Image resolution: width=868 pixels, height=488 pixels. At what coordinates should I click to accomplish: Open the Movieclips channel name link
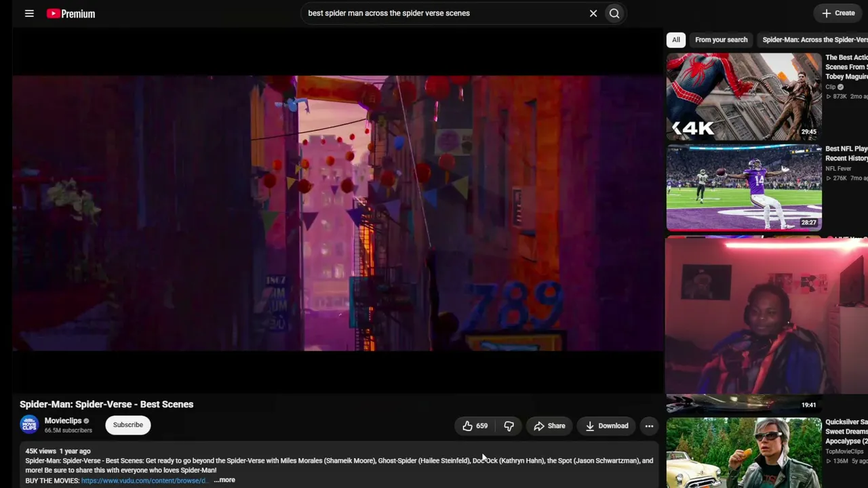tap(63, 421)
